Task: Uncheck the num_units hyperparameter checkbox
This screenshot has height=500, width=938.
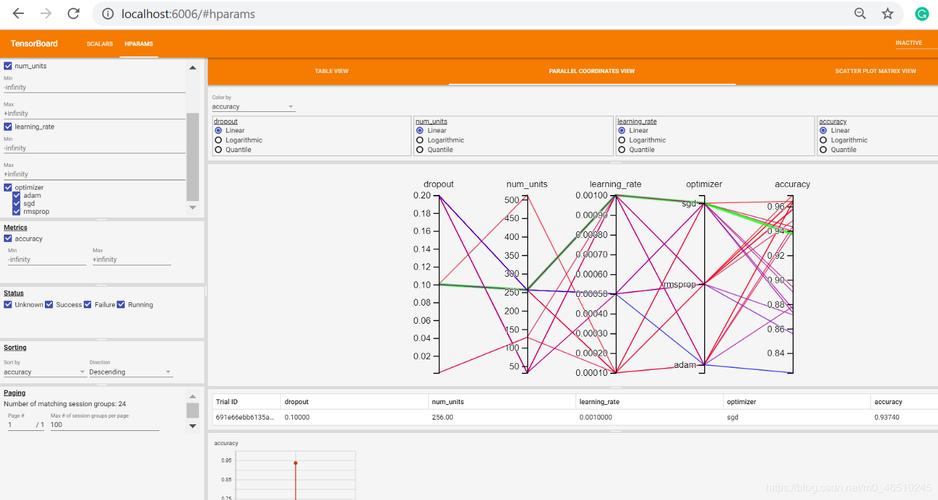Action: coord(8,66)
